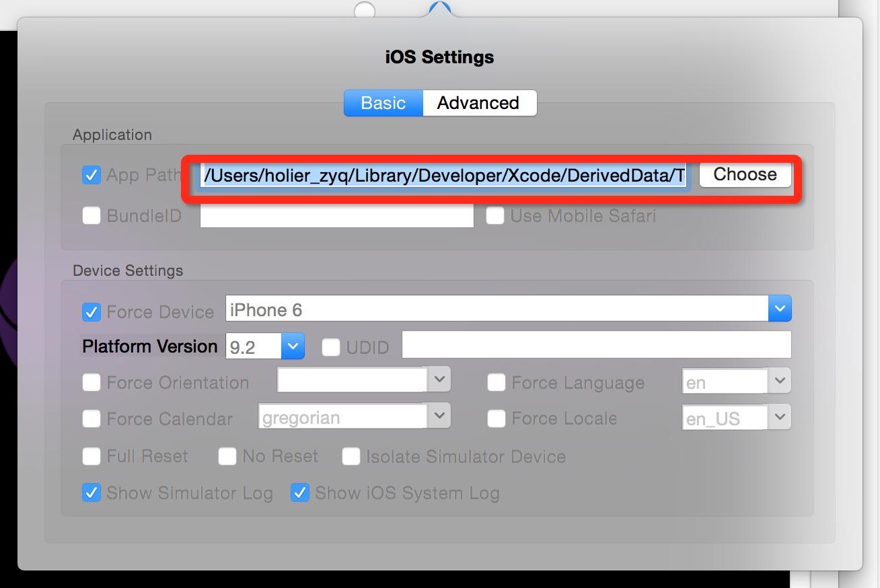This screenshot has height=588, width=880.
Task: Click the UDID text field
Action: [x=597, y=345]
